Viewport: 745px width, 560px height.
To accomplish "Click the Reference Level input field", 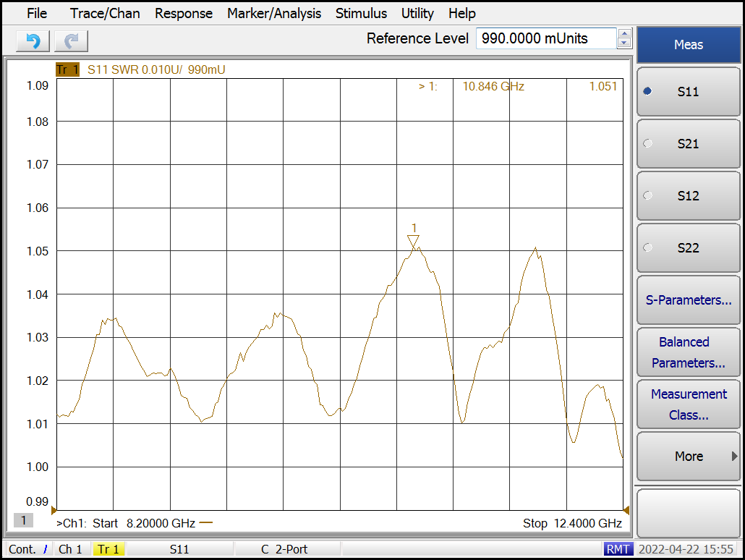I will tap(546, 38).
